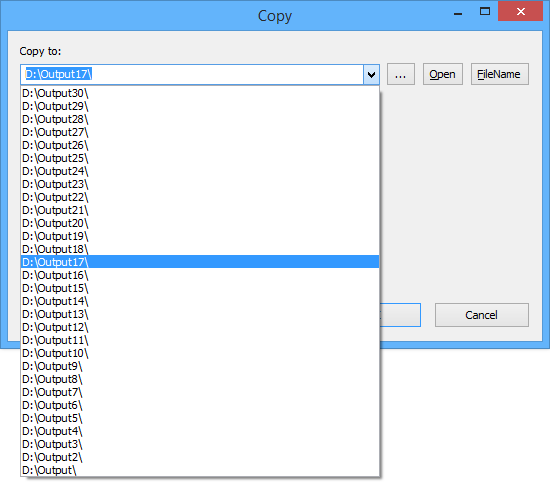Click the FileName button
Viewport: 550px width, 482px height.
point(499,74)
